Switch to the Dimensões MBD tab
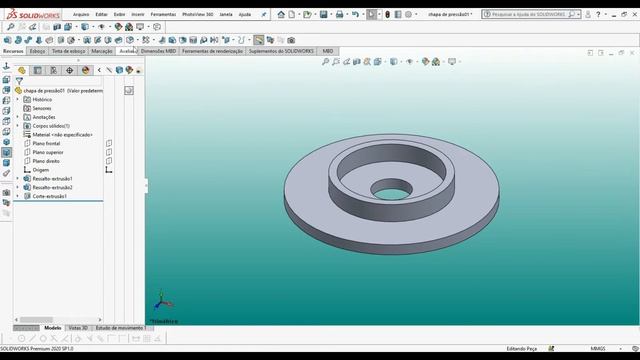The image size is (640, 360). tap(158, 51)
